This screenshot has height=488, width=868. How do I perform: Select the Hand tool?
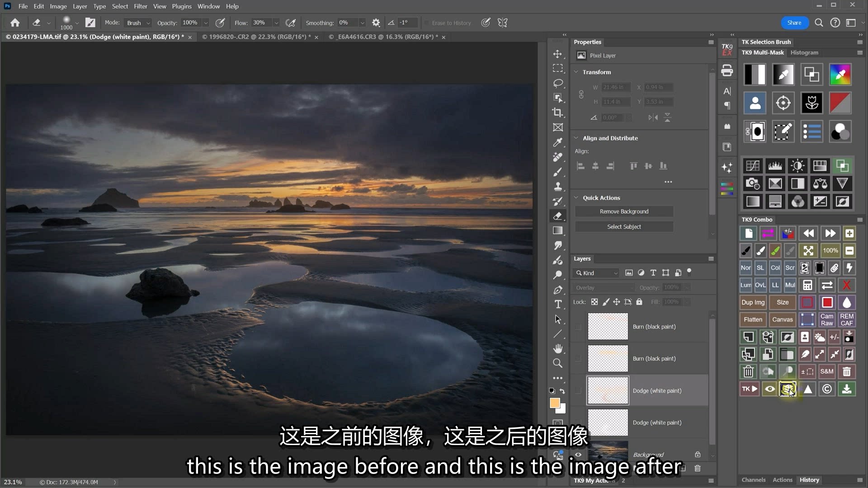(x=558, y=348)
